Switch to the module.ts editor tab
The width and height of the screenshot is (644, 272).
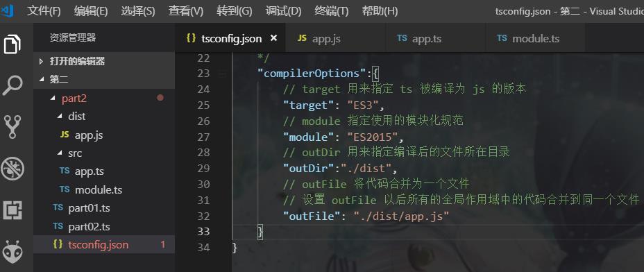tap(535, 38)
